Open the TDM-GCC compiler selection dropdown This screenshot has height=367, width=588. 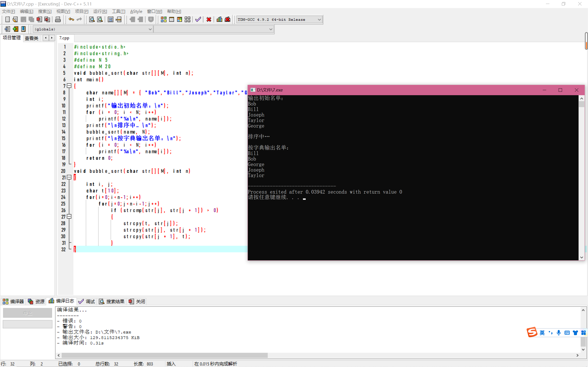click(x=319, y=19)
